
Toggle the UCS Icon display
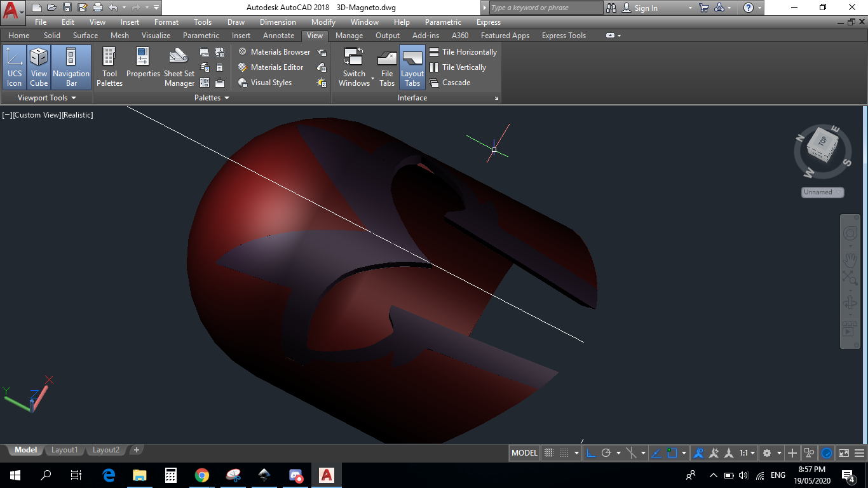[x=14, y=67]
